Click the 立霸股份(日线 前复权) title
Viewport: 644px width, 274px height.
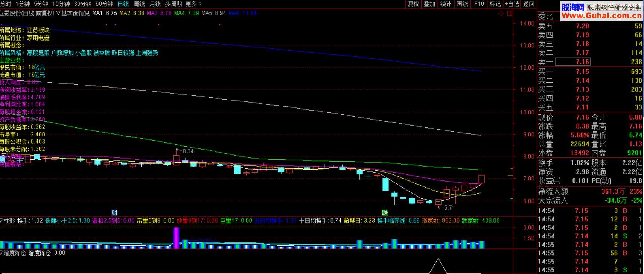pyautogui.click(x=27, y=13)
